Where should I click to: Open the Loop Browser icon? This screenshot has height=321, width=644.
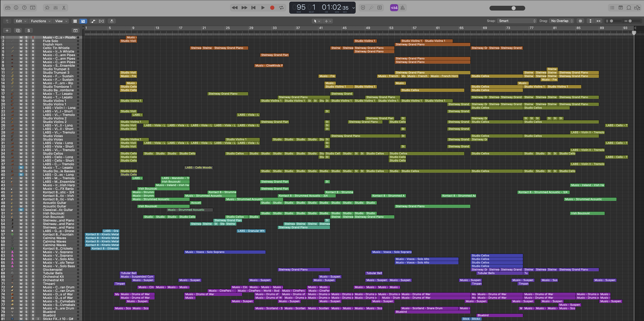click(629, 8)
